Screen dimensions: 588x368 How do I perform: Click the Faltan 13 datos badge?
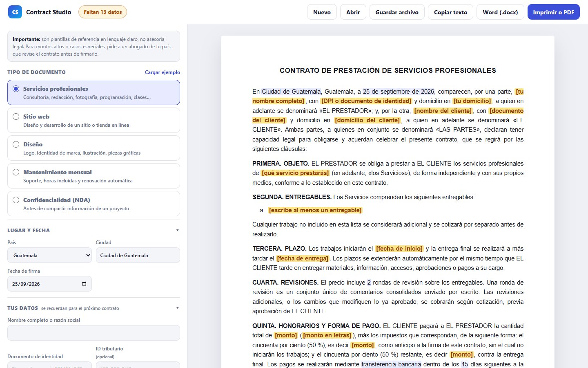(103, 12)
